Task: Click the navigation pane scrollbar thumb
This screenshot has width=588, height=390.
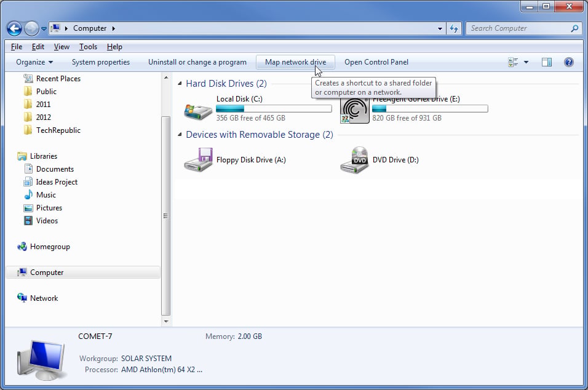Action: tap(165, 216)
